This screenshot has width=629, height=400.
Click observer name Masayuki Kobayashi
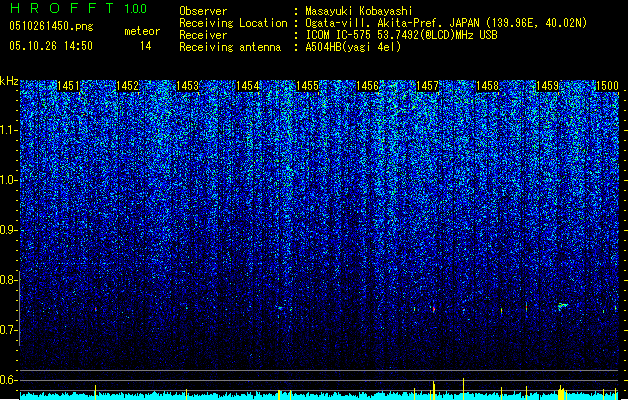pos(358,11)
